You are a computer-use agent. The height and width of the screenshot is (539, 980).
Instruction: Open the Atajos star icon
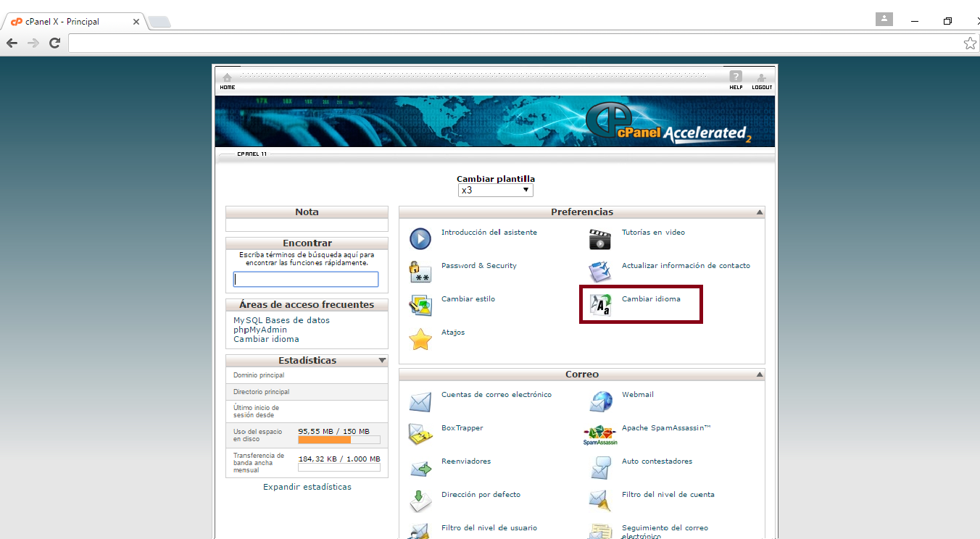(420, 339)
